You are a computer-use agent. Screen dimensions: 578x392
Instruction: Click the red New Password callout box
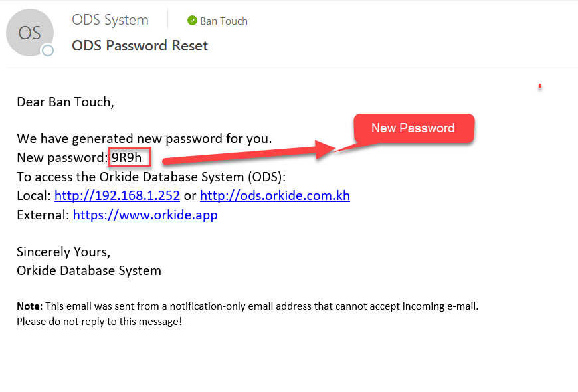[413, 128]
